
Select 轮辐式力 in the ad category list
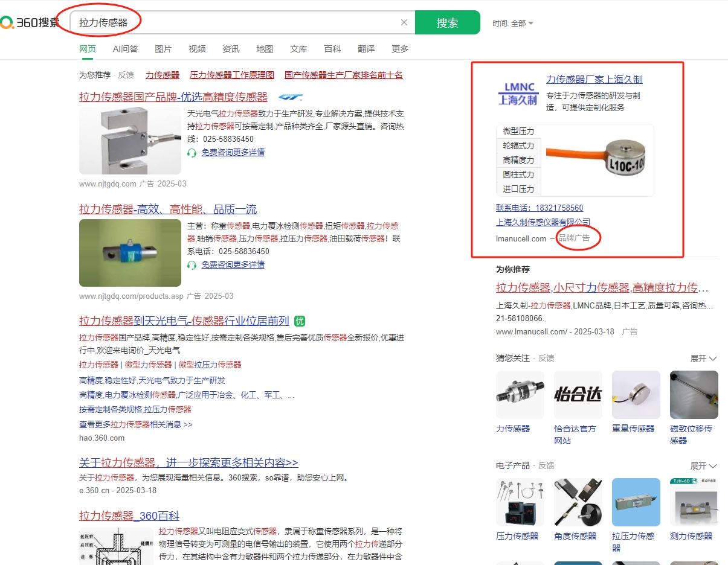point(518,145)
